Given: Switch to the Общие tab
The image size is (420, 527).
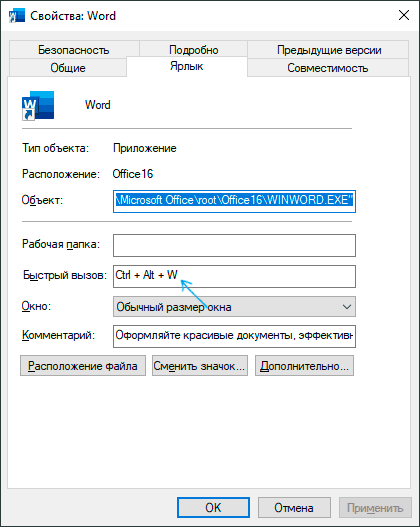Looking at the screenshot, I should coord(68,68).
